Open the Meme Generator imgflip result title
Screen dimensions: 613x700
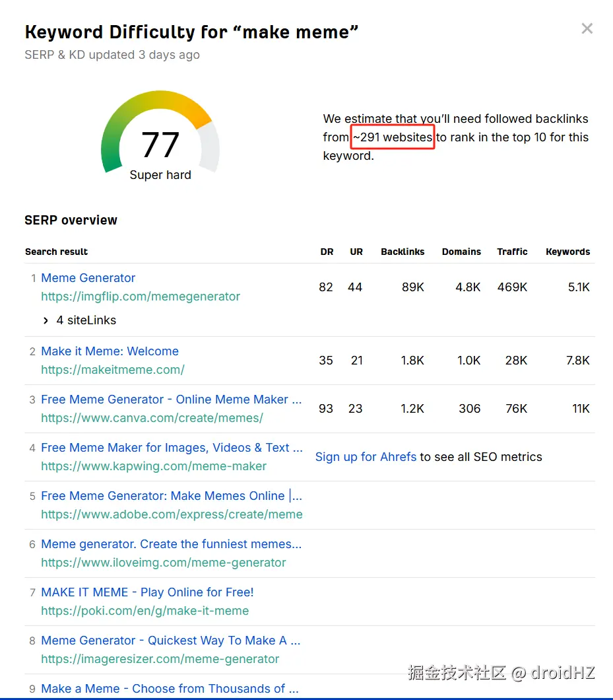[88, 277]
